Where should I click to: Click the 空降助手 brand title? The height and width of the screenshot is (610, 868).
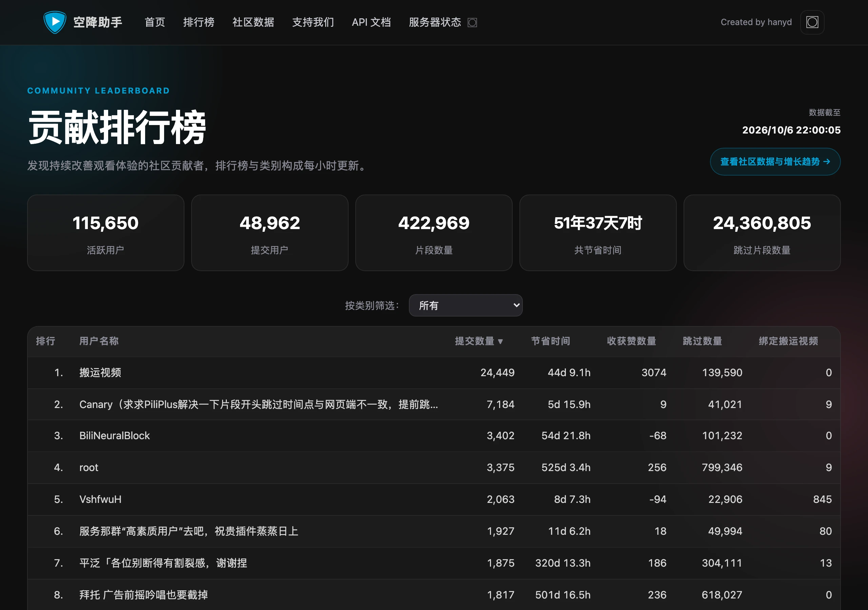pyautogui.click(x=98, y=22)
